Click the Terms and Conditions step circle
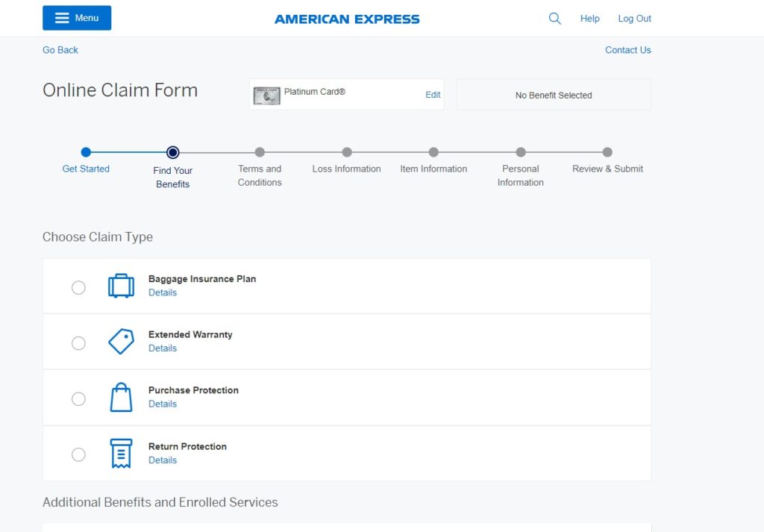The image size is (764, 532). point(260,152)
